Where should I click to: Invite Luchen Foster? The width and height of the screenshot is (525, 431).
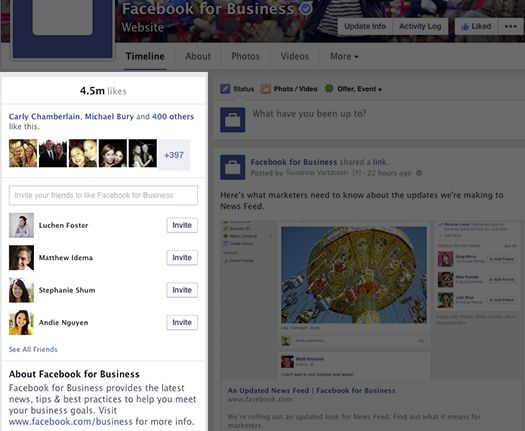point(182,225)
